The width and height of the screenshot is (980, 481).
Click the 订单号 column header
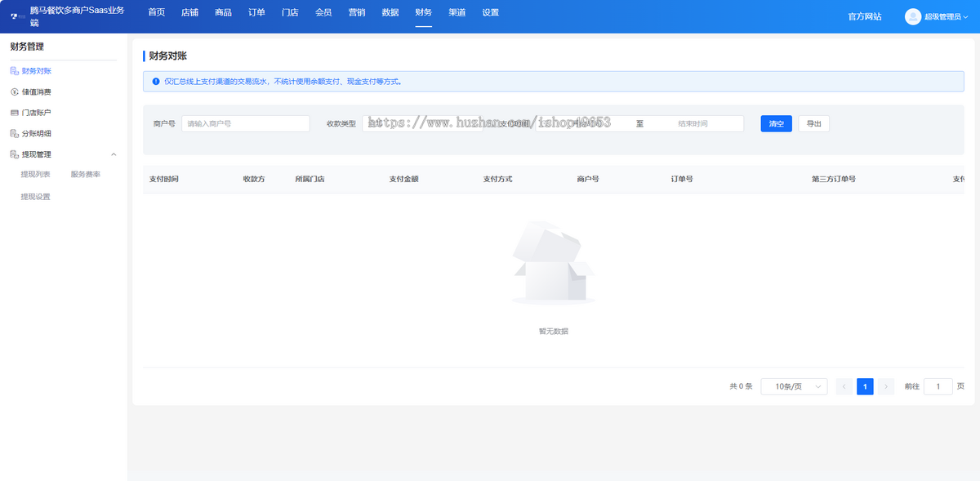[682, 179]
